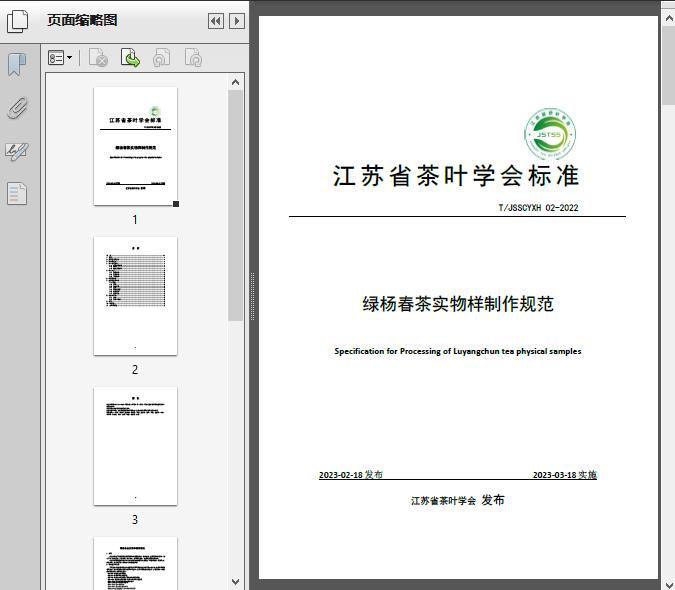This screenshot has width=675, height=590.
Task: Expand the pane with the right-arrow button
Action: click(x=237, y=21)
